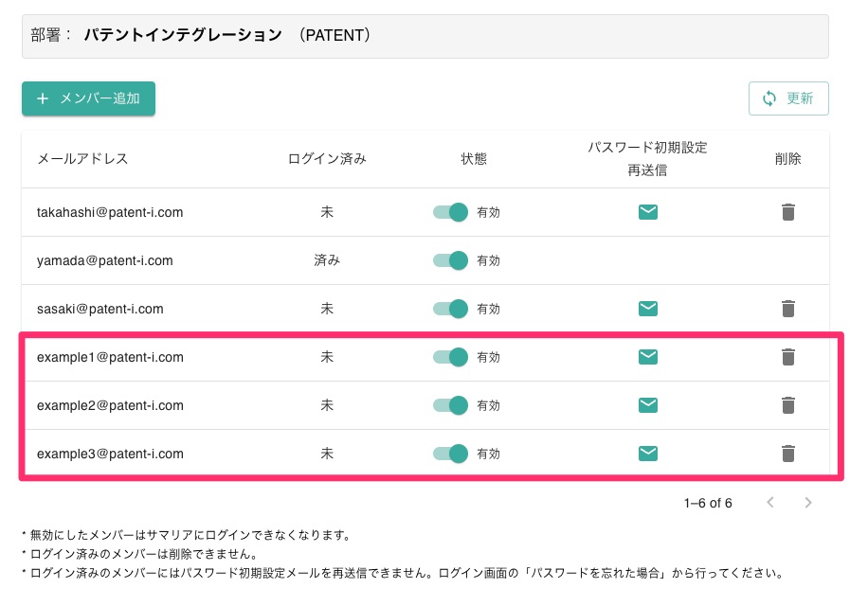
Task: Resend password mail to sasaki@patent-i.com
Action: click(647, 309)
